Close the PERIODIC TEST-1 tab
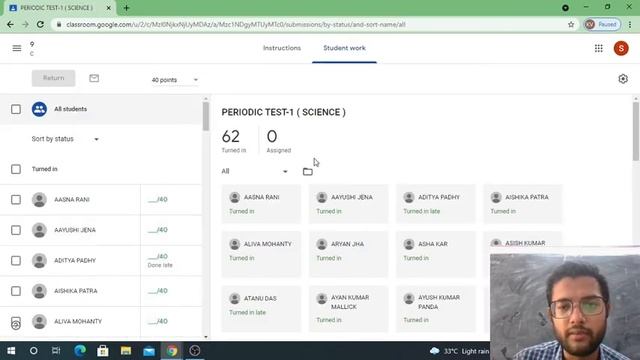This screenshot has height=360, width=640. pos(109,8)
